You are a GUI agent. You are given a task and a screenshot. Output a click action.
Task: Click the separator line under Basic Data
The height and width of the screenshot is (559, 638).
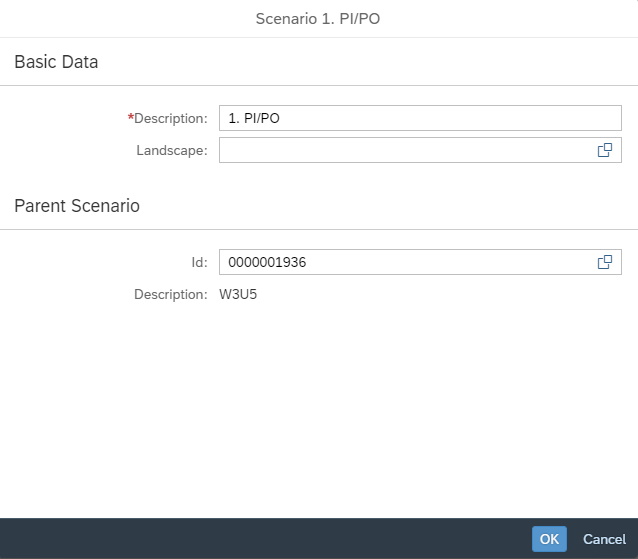319,85
